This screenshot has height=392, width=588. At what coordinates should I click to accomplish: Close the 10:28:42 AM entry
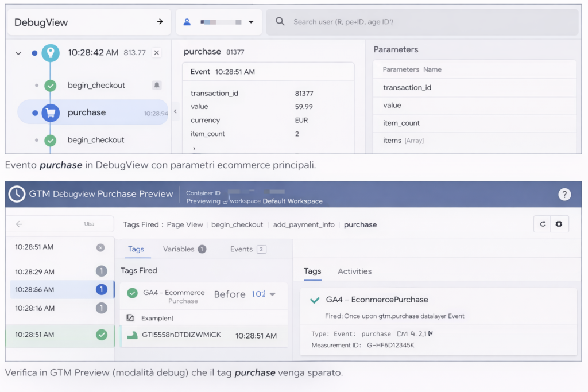point(157,53)
